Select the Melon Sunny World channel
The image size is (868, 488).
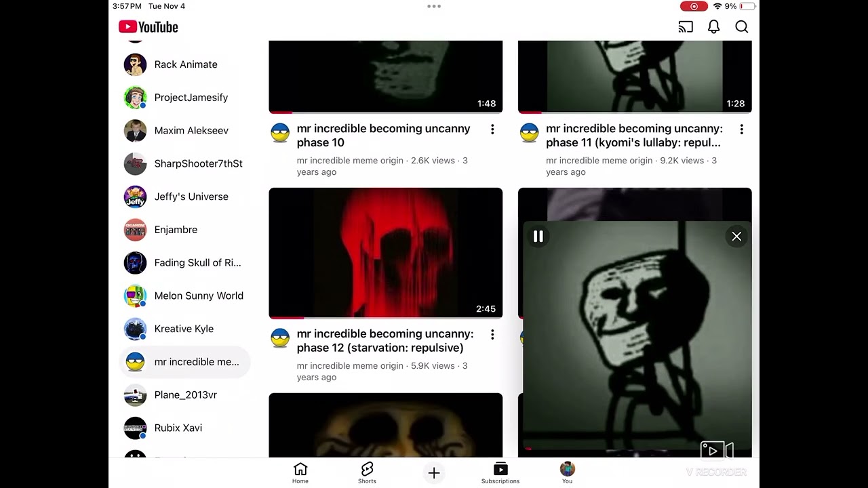click(184, 296)
